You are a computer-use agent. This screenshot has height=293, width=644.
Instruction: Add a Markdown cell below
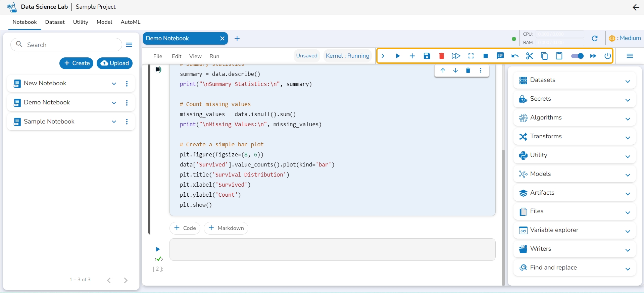click(226, 228)
